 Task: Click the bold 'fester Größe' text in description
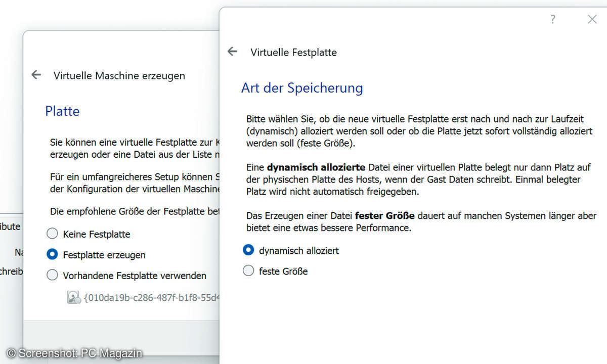[385, 216]
